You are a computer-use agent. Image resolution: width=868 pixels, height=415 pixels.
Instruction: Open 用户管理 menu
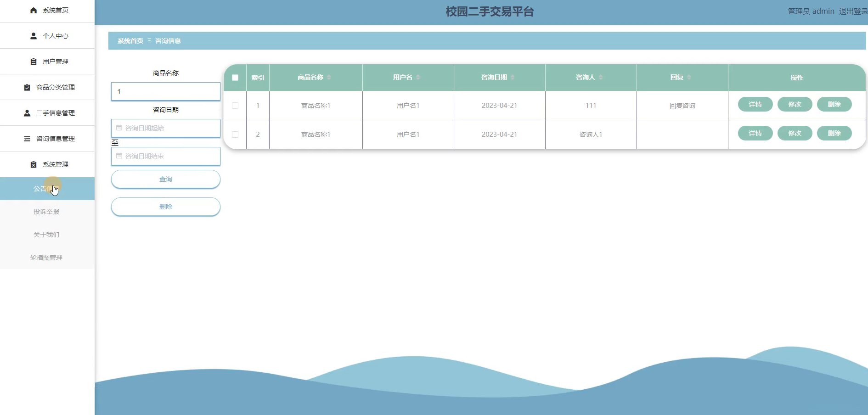tap(47, 62)
